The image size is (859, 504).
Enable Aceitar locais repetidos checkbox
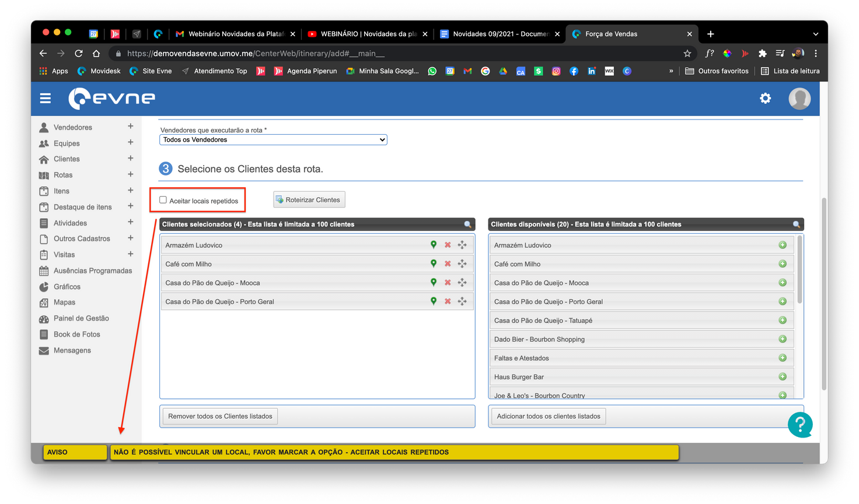click(x=163, y=200)
